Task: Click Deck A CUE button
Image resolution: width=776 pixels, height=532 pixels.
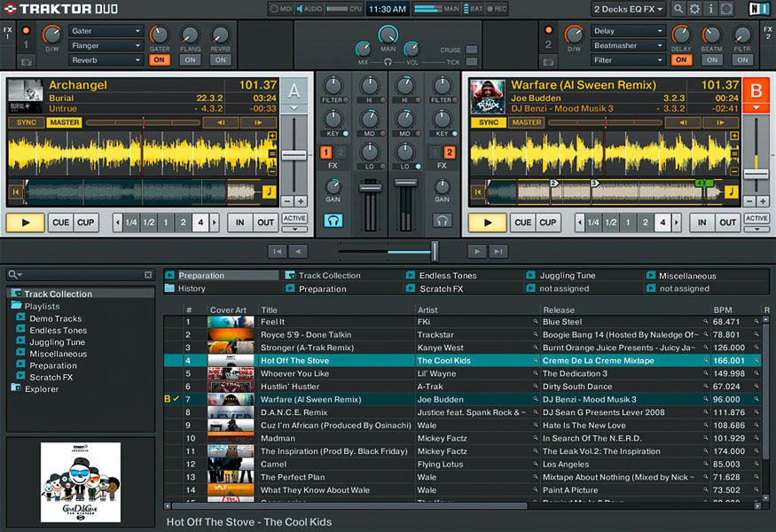Action: click(61, 223)
